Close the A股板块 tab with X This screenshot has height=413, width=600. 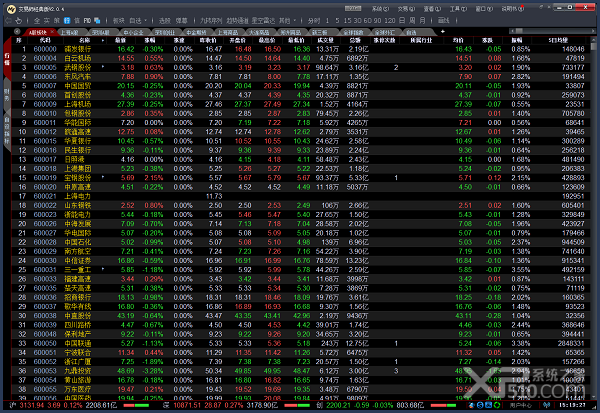point(52,31)
